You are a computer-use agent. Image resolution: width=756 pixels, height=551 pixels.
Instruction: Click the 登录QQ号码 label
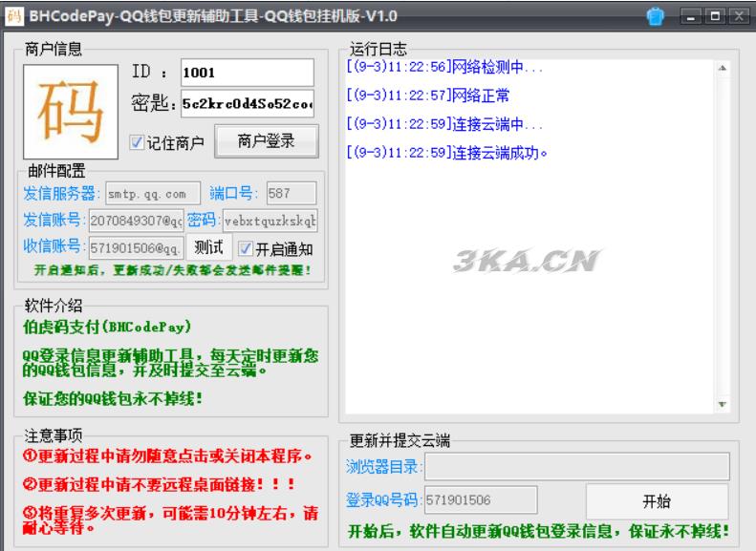384,500
